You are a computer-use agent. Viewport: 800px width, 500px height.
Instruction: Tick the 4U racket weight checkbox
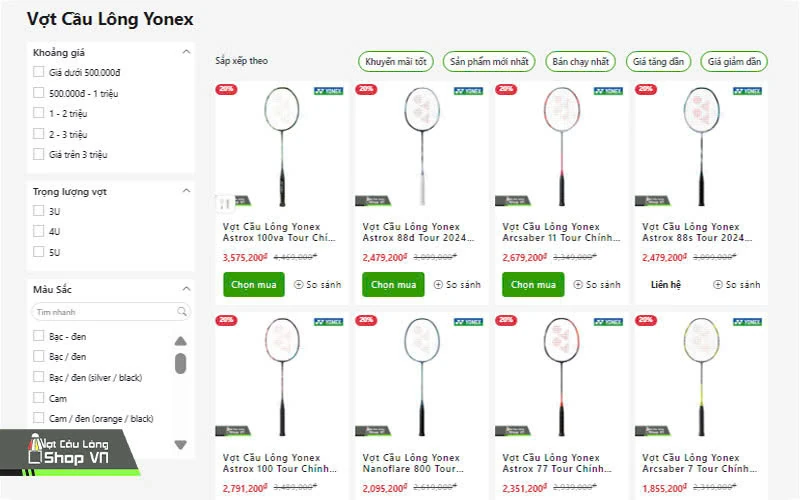[x=38, y=231]
